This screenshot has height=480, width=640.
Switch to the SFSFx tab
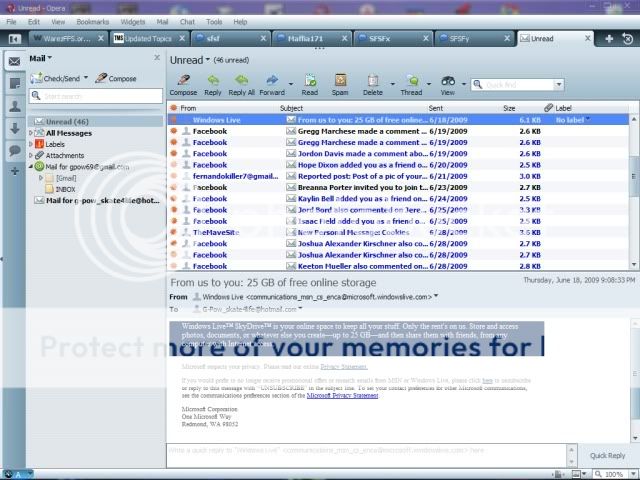[393, 39]
